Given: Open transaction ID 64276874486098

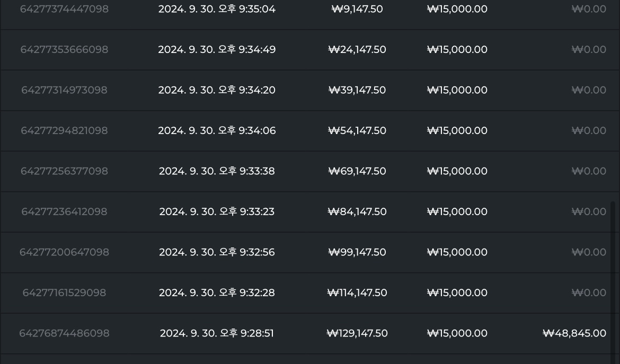Looking at the screenshot, I should click(64, 333).
